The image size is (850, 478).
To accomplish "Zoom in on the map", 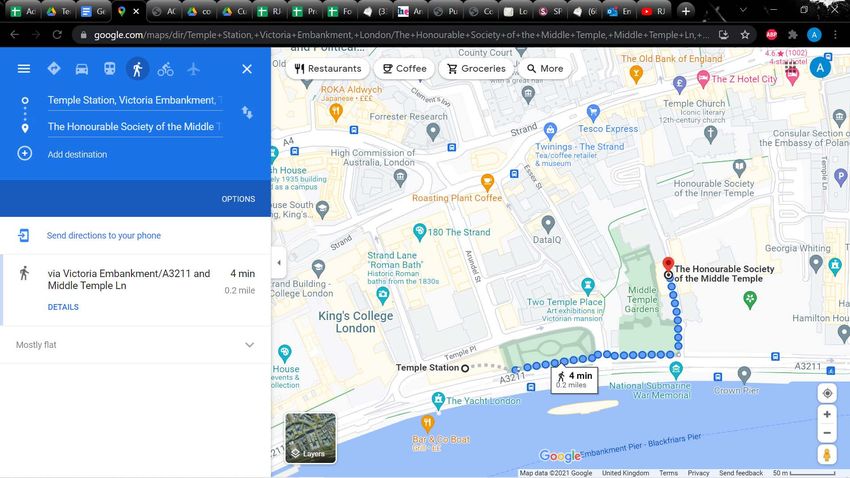I will pos(827,415).
